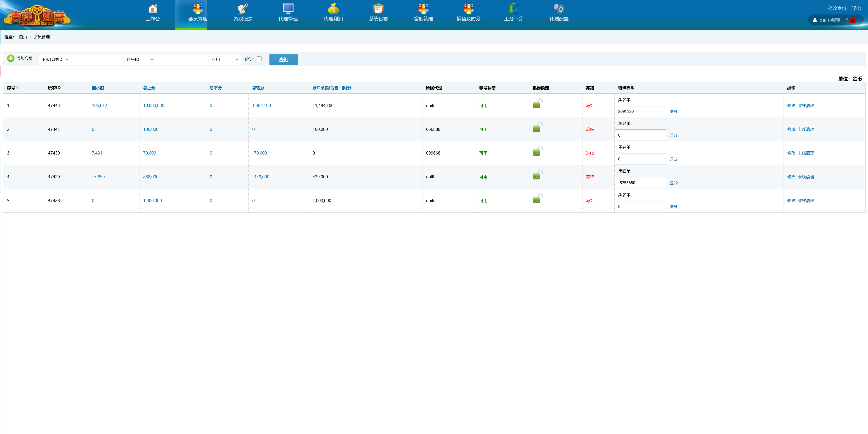Open 代理管理 monitor icon
Image resolution: width=868 pixels, height=434 pixels.
coord(288,8)
